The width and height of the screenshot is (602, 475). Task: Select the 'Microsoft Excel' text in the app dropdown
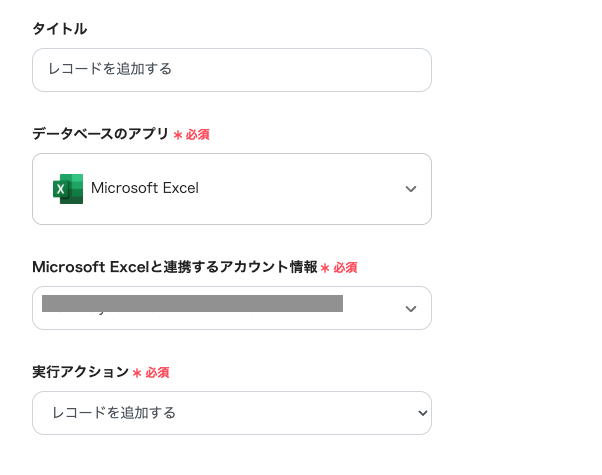click(x=145, y=188)
